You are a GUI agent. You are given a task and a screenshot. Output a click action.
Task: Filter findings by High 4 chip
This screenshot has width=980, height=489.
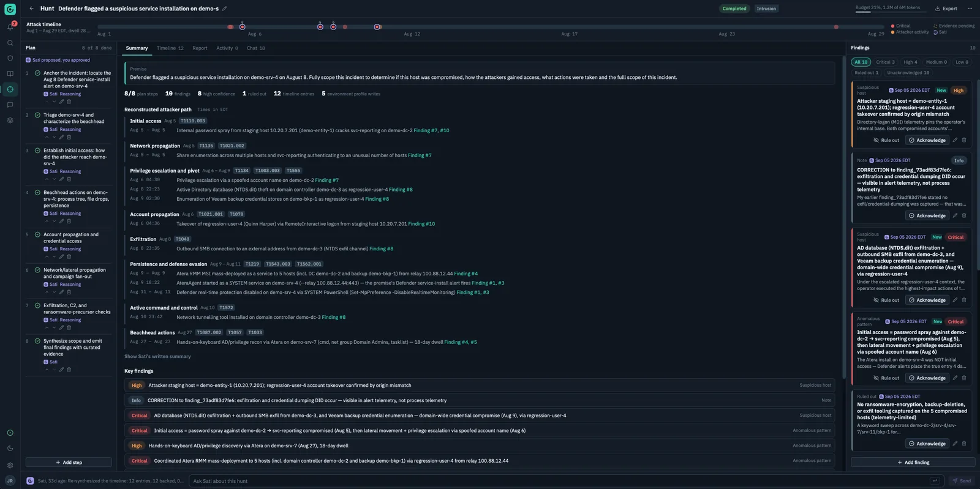pyautogui.click(x=910, y=62)
